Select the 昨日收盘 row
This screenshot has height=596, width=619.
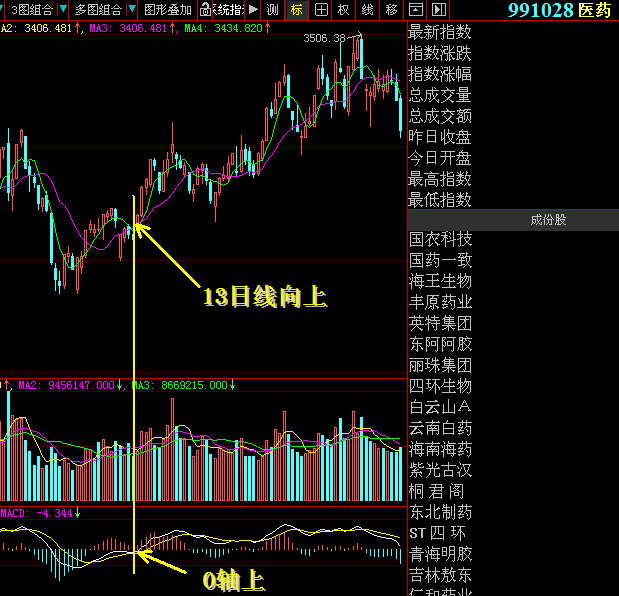[x=440, y=137]
